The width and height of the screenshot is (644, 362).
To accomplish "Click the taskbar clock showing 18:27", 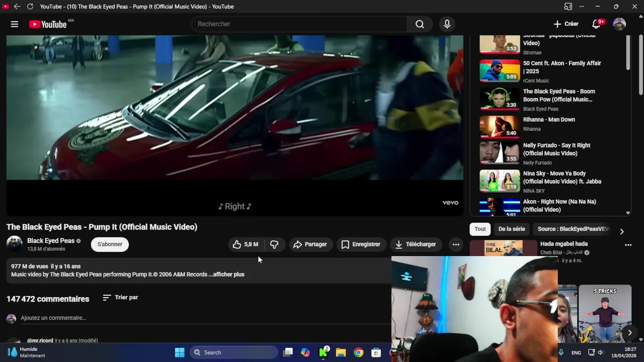I will [623, 352].
